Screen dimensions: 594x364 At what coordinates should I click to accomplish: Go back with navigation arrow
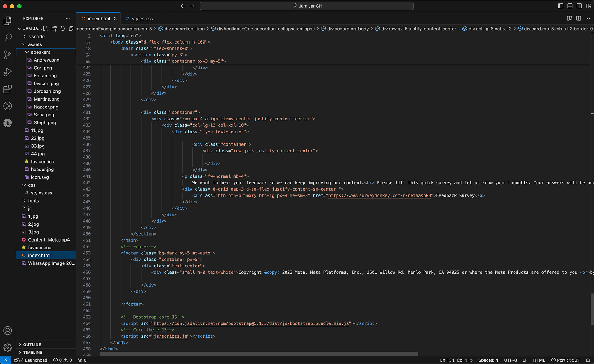point(183,6)
